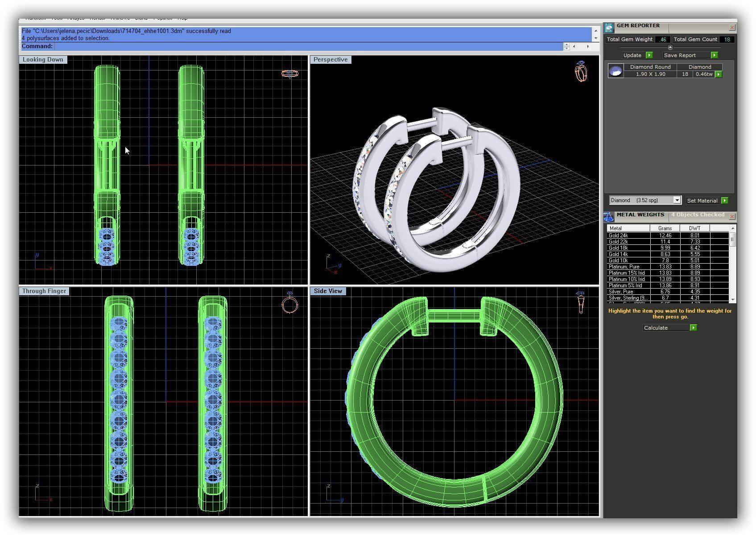Click the Set Material button

(x=707, y=201)
